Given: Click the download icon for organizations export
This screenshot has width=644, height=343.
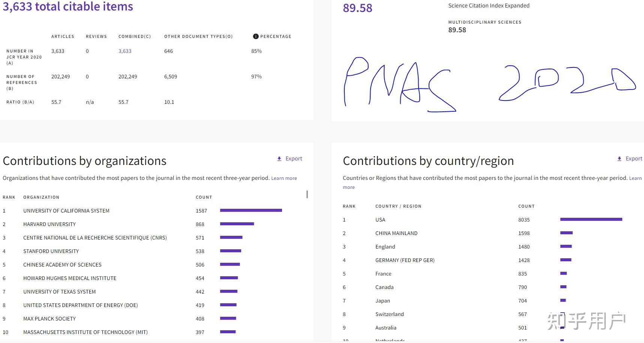Looking at the screenshot, I should point(279,159).
